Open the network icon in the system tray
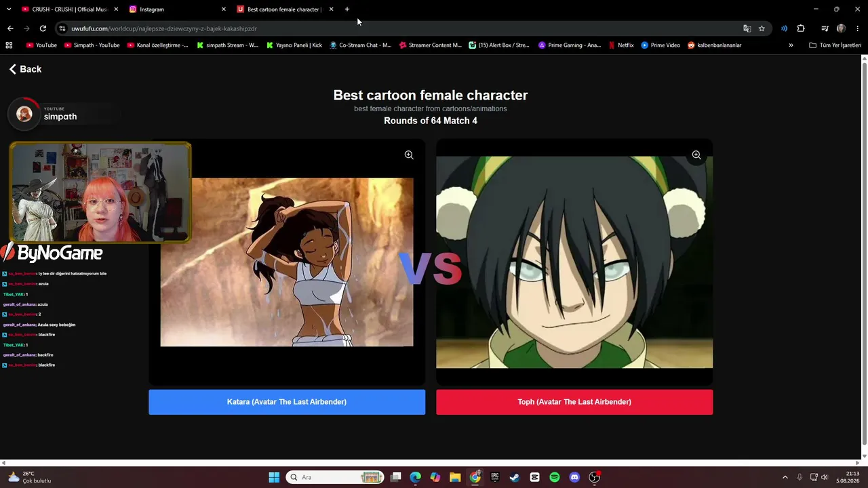Screen dimensions: 868x488 click(814, 477)
